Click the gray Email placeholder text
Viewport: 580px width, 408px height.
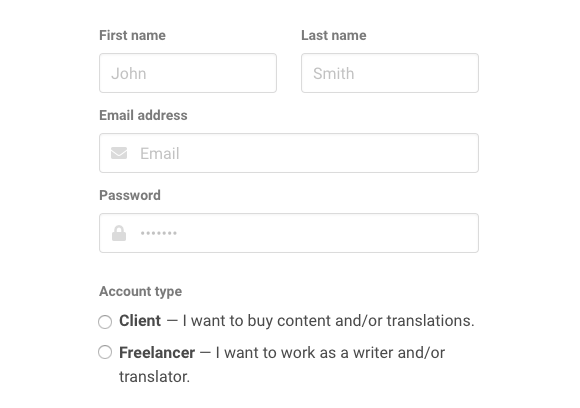tap(160, 154)
